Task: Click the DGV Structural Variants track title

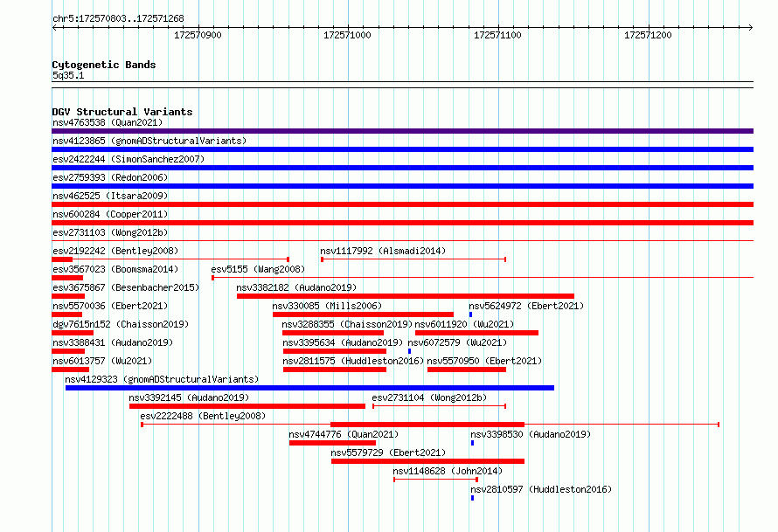Action: tap(122, 112)
